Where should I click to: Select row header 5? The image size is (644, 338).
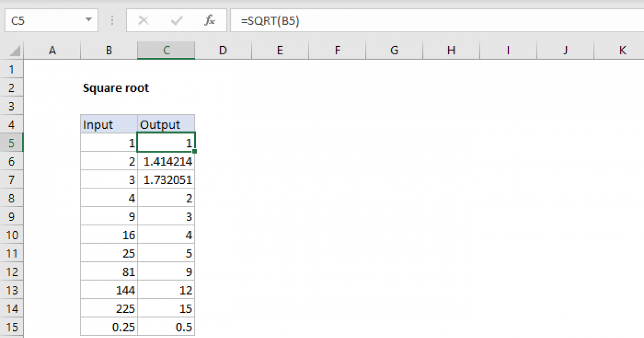click(x=12, y=143)
